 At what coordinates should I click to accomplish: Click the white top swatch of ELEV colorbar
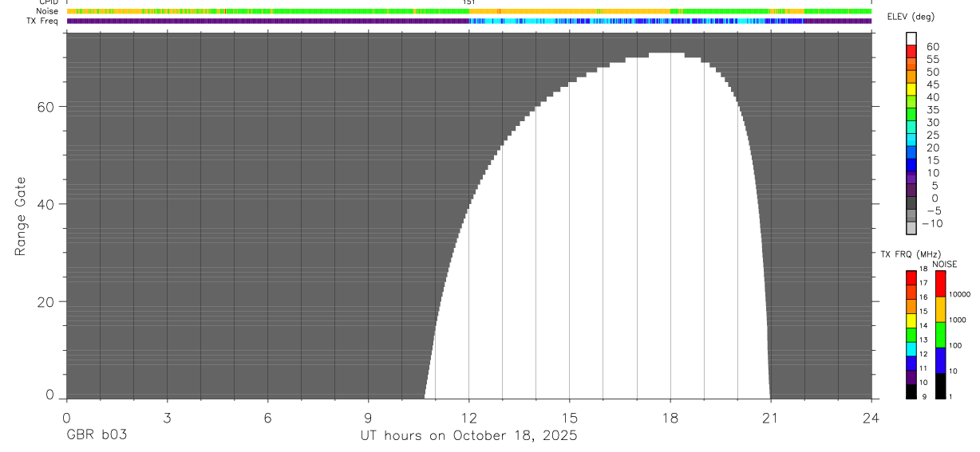pos(911,38)
